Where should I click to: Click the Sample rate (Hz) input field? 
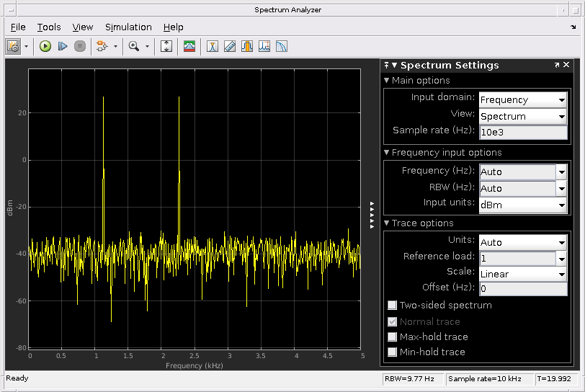[x=522, y=133]
